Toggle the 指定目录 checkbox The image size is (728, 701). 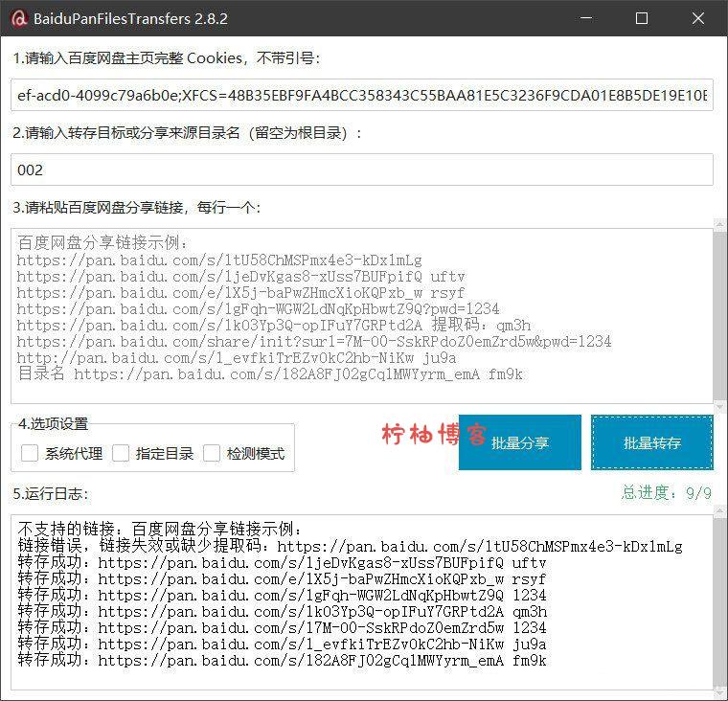point(121,453)
